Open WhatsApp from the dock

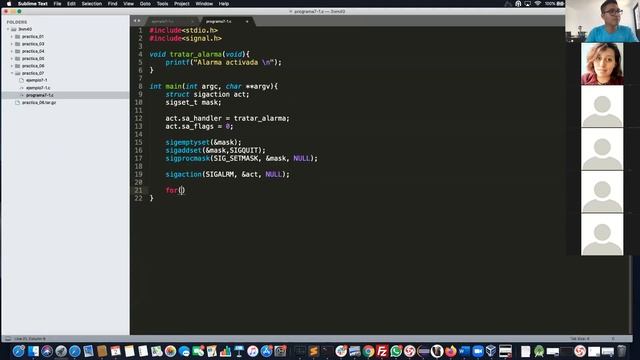[396, 351]
